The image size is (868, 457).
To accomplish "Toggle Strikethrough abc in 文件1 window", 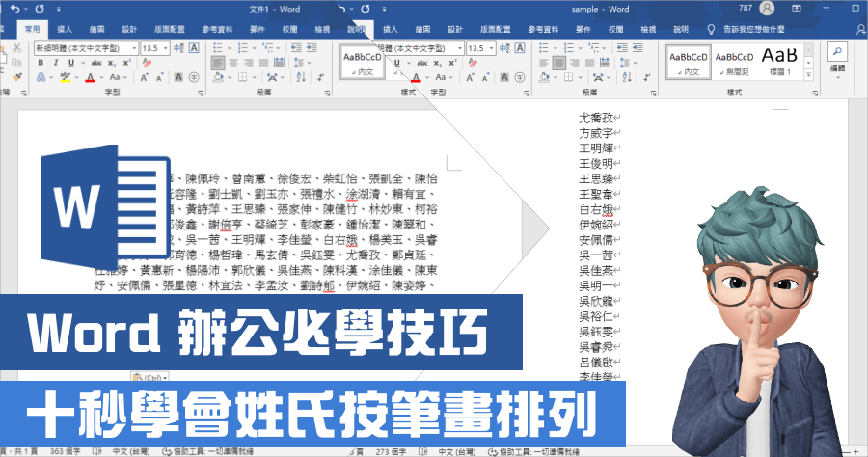I will coord(96,63).
